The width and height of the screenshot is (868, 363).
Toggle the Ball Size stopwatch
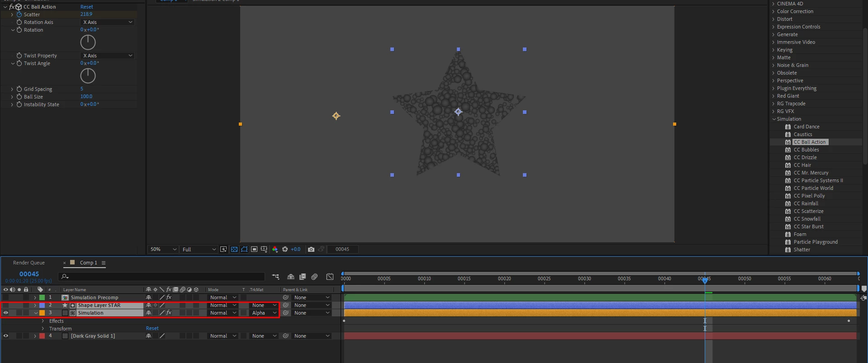click(x=19, y=97)
